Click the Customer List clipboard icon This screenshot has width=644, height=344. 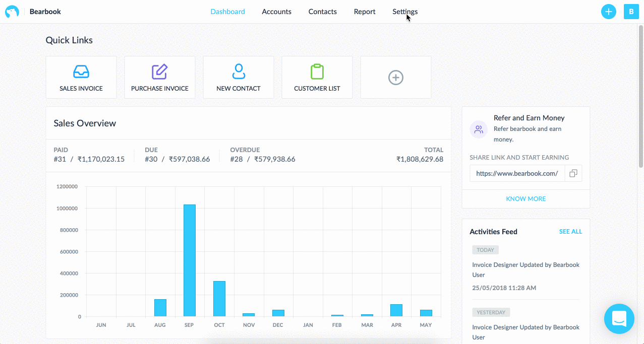click(x=317, y=72)
